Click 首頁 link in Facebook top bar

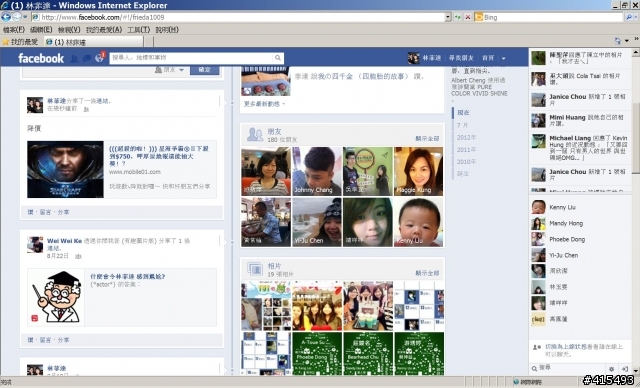[x=488, y=58]
